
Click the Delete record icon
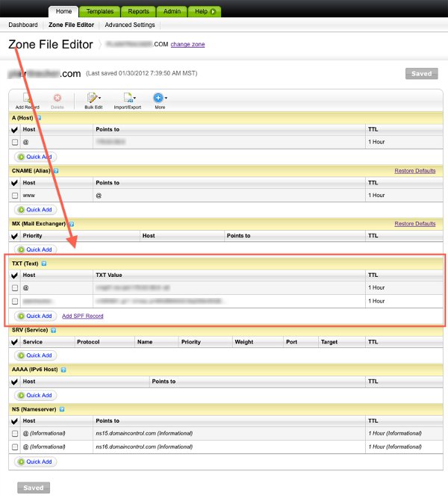click(57, 99)
